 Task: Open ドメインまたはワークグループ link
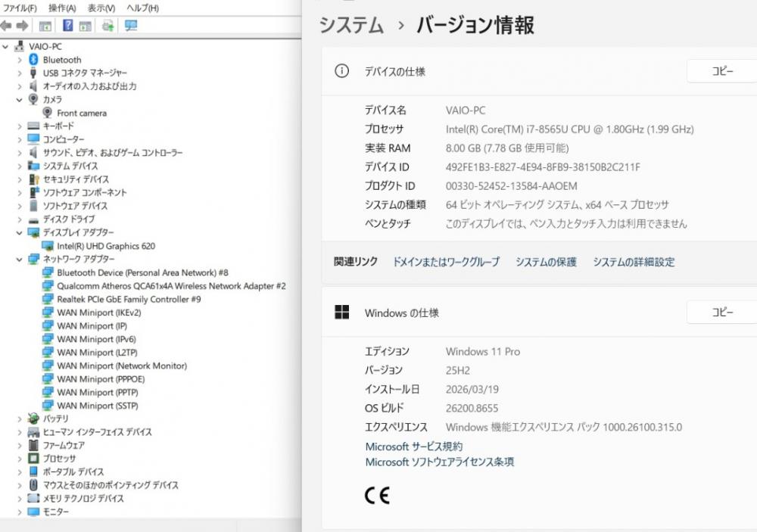[x=447, y=262]
